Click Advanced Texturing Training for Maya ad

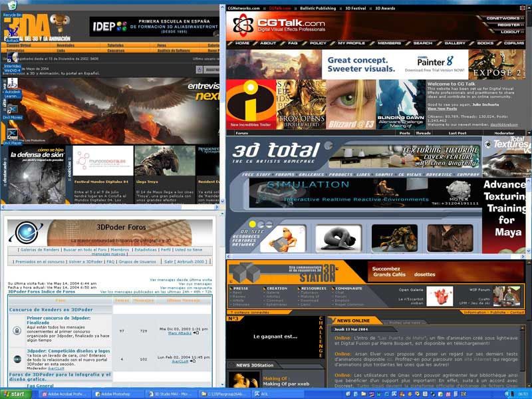(x=504, y=215)
